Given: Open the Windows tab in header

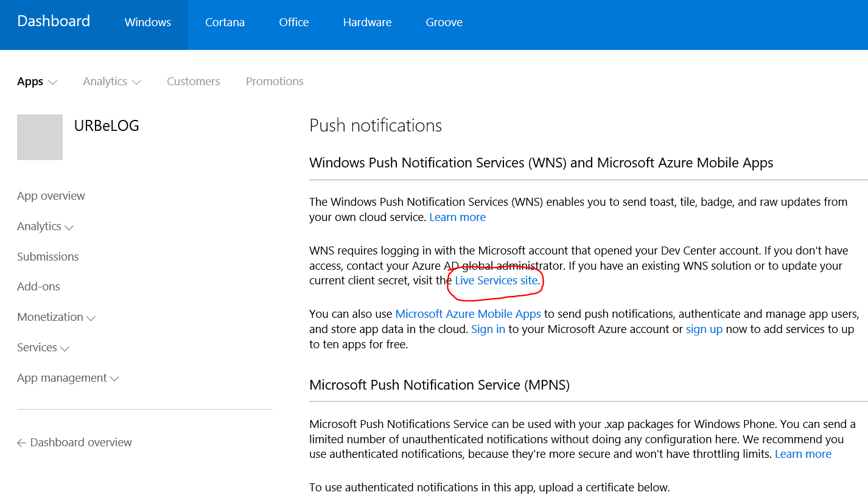Looking at the screenshot, I should [x=148, y=23].
